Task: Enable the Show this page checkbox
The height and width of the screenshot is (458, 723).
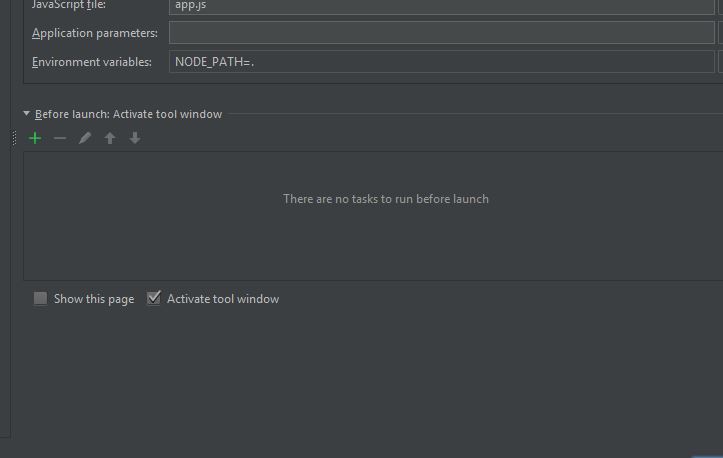Action: pyautogui.click(x=41, y=298)
